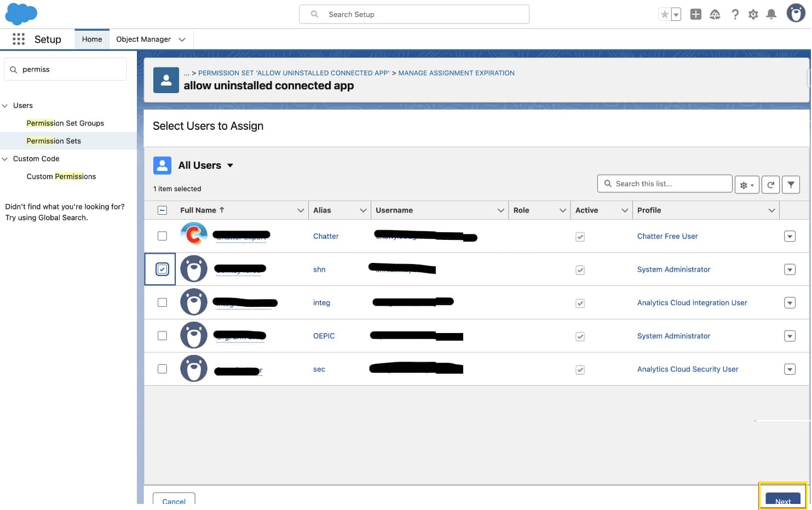This screenshot has height=510, width=812.
Task: Click the notifications bell icon
Action: point(771,14)
